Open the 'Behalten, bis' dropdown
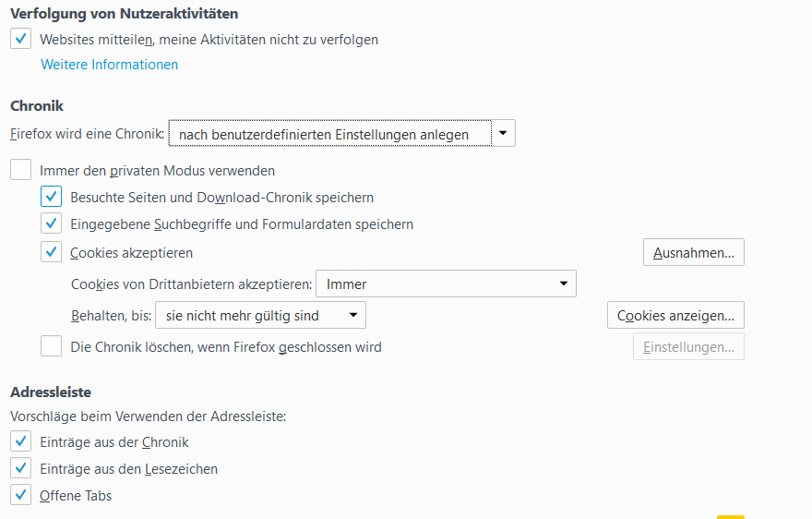812x519 pixels. (260, 316)
